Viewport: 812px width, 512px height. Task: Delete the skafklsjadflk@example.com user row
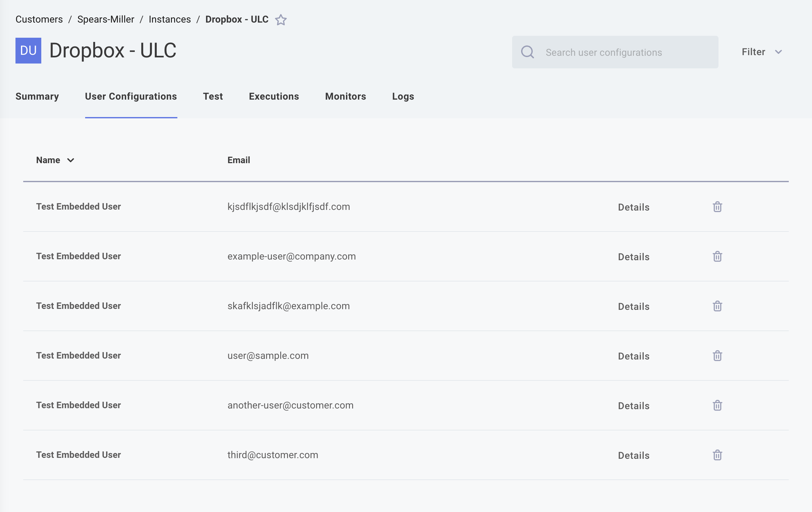pyautogui.click(x=717, y=306)
